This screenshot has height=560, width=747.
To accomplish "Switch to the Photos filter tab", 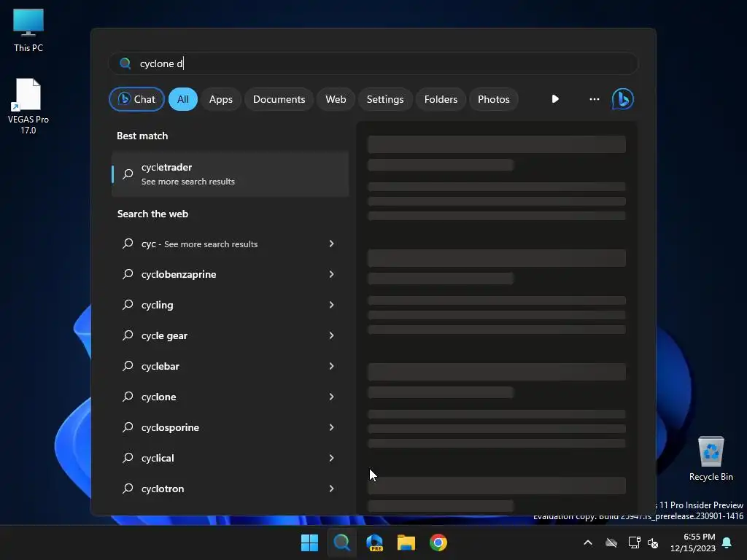I will click(494, 99).
